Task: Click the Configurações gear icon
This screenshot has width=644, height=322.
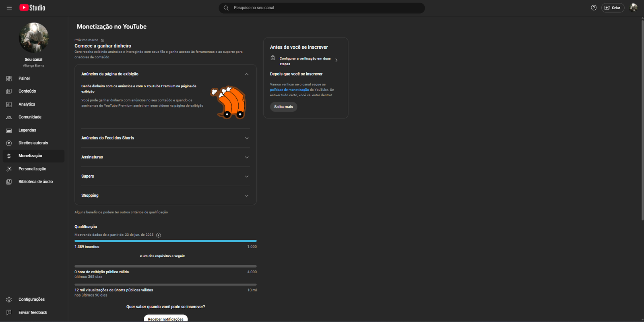Action: (9, 299)
